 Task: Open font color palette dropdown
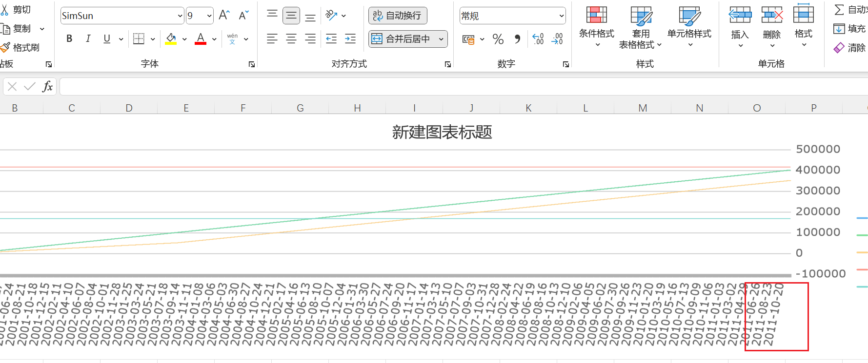(214, 39)
